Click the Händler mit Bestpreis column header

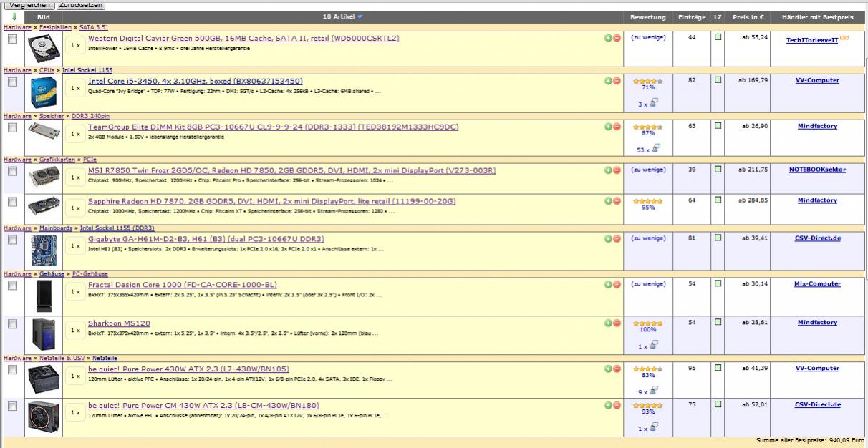(x=817, y=16)
